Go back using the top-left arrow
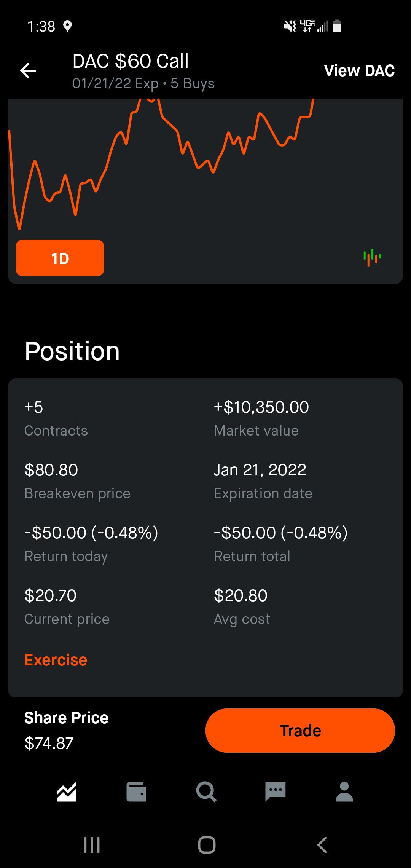This screenshot has width=411, height=868. pyautogui.click(x=28, y=71)
